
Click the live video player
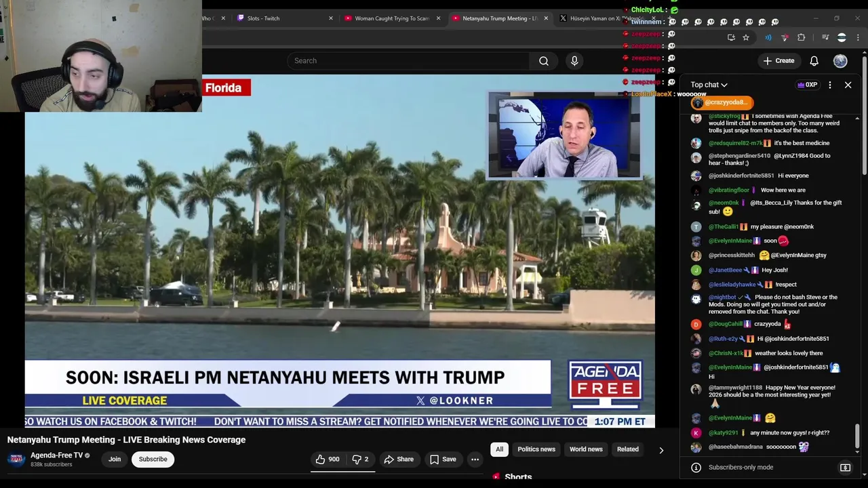(x=340, y=251)
